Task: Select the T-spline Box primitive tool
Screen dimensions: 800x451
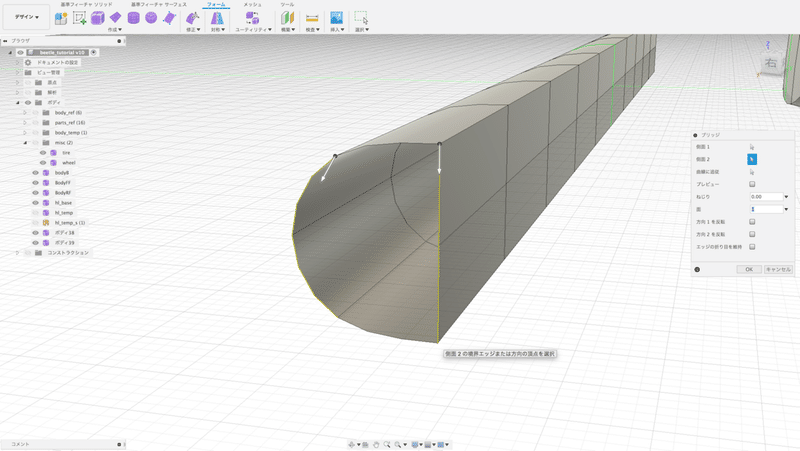Action: (x=97, y=18)
